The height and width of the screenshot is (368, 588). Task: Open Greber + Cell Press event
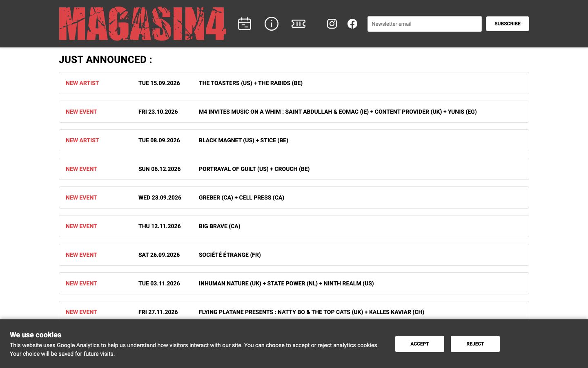pyautogui.click(x=294, y=197)
